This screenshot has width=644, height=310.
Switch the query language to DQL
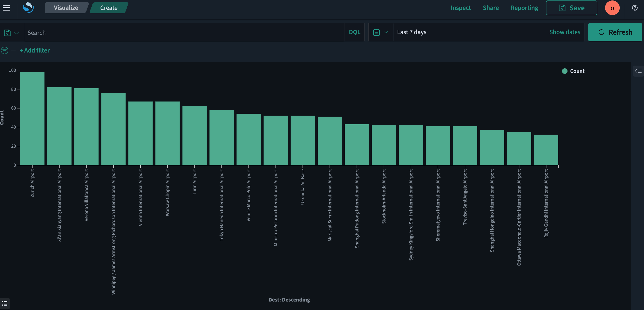coord(354,32)
